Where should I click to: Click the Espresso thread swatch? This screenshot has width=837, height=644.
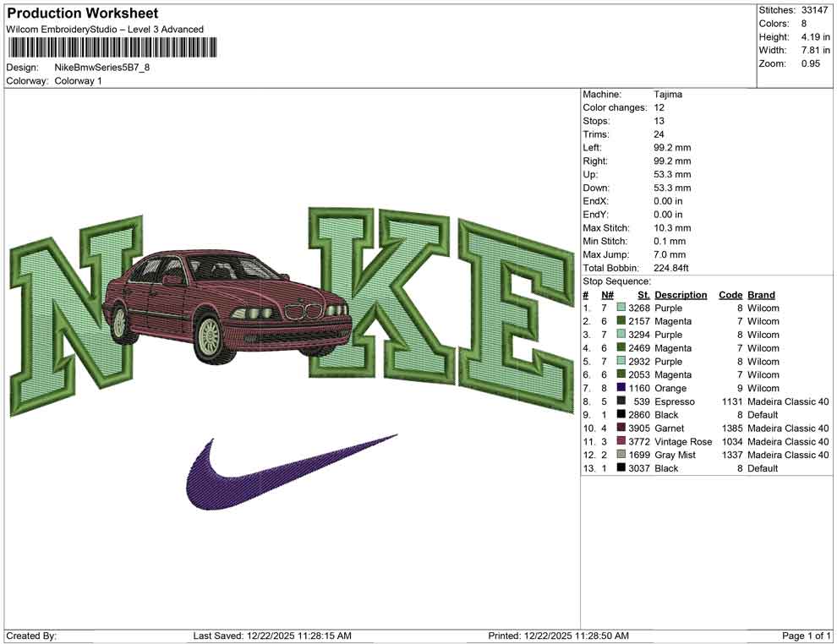(x=619, y=401)
